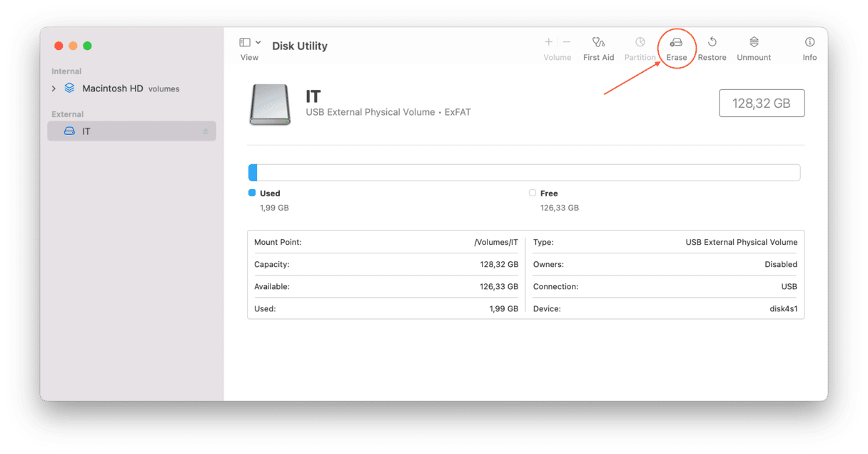Click the blue Used storage bar segment

click(253, 173)
